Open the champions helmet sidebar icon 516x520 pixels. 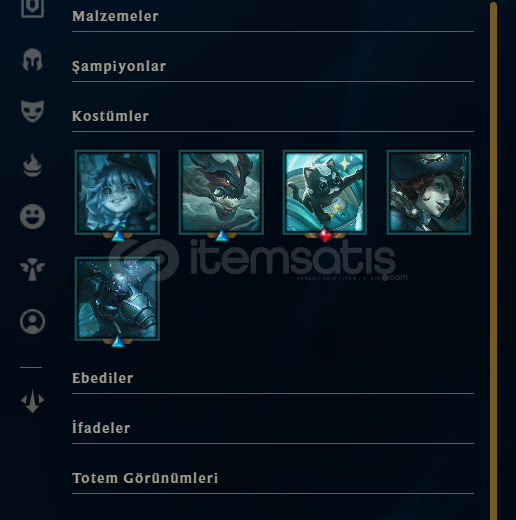click(x=32, y=60)
